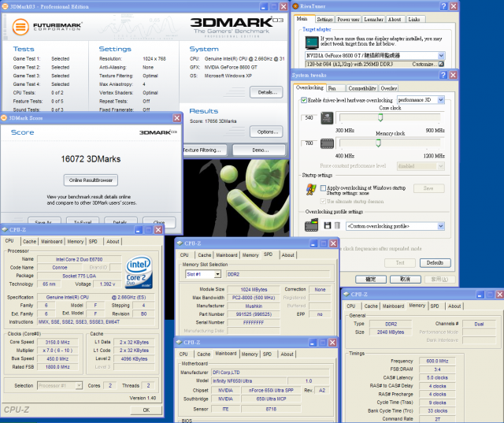Viewport: 504px width, 423px height.
Task: Select Memory tab in the CPU-Z SPD window
Action: 250,255
